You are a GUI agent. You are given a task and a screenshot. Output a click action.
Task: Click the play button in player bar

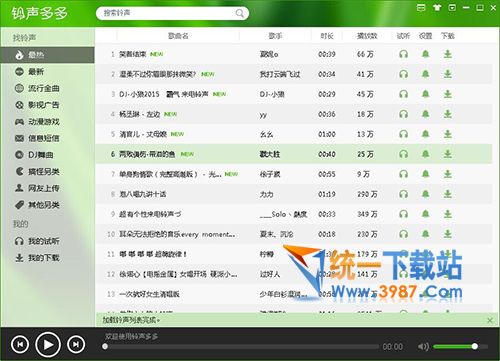click(x=48, y=345)
